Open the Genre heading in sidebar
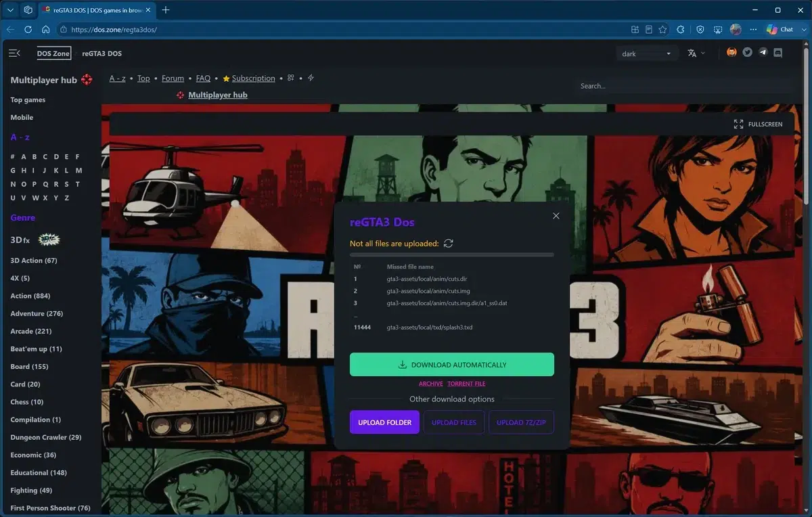The height and width of the screenshot is (517, 812). coord(22,218)
